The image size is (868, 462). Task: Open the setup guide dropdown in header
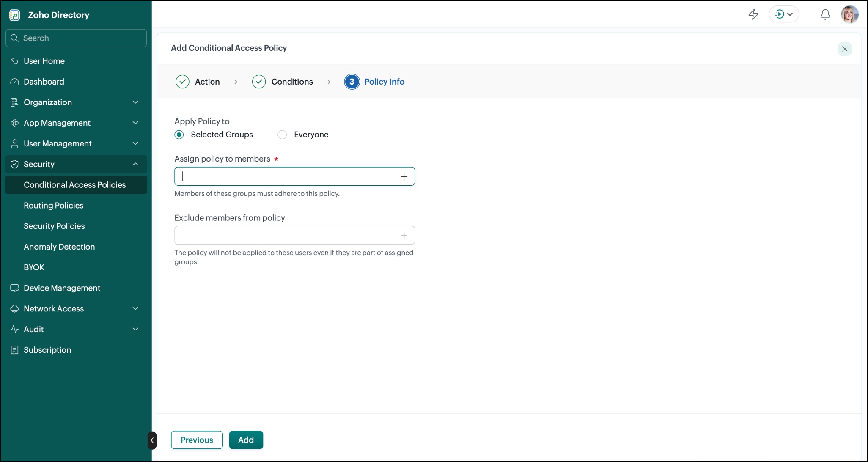tap(784, 14)
